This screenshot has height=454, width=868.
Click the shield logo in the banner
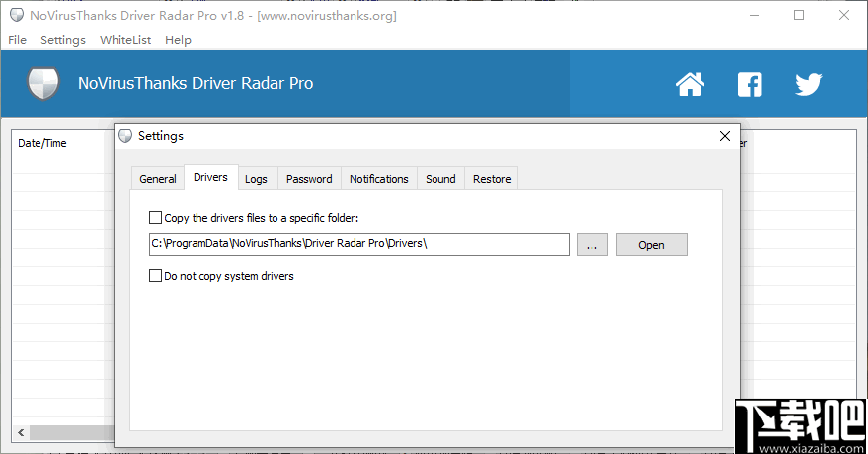[43, 84]
